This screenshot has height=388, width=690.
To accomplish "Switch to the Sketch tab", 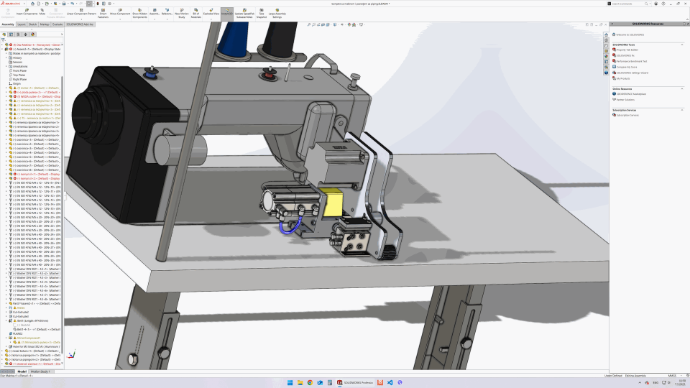I will [33, 24].
